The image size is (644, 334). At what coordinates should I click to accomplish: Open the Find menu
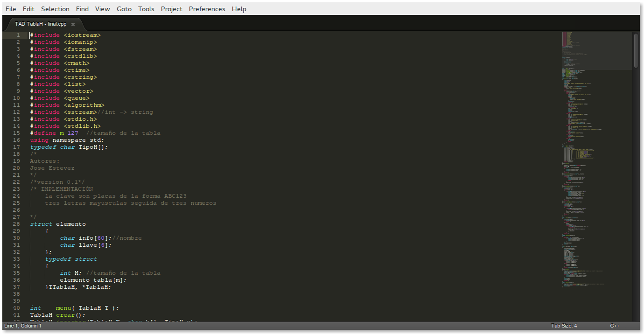pos(82,8)
